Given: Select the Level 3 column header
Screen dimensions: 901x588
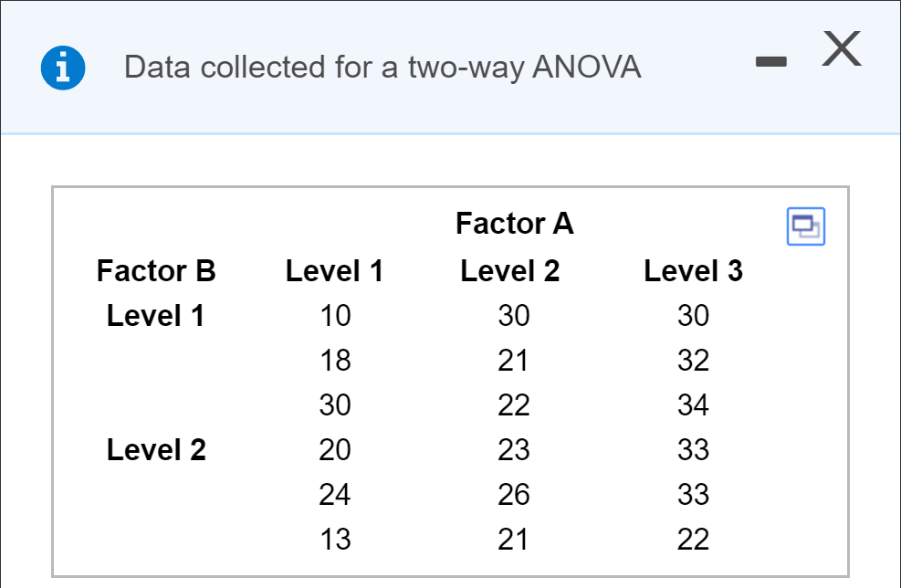Looking at the screenshot, I should tap(692, 270).
